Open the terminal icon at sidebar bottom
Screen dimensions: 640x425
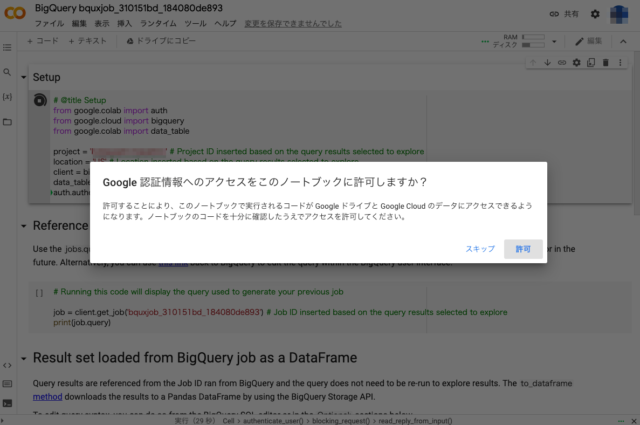7,403
